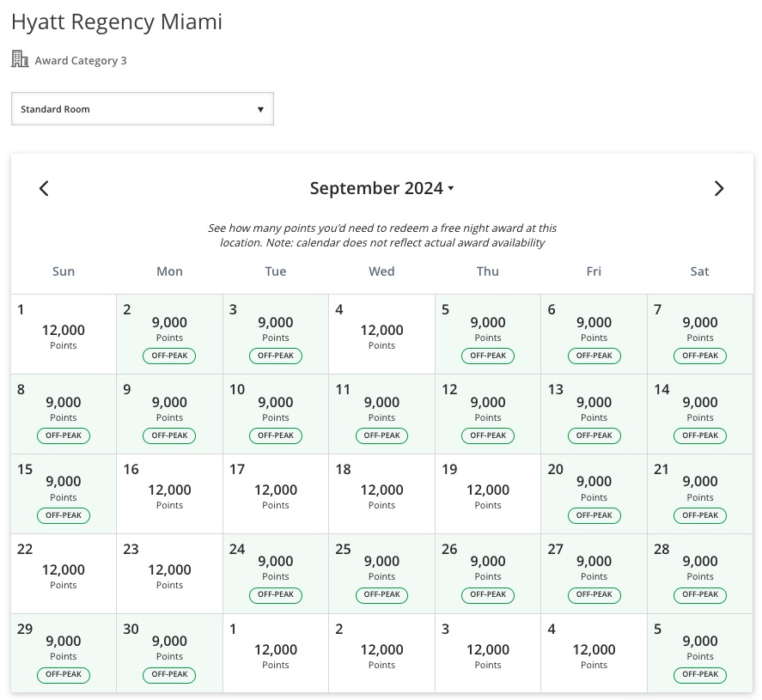762x700 pixels.
Task: Click the right arrow to view October
Action: pyautogui.click(x=719, y=188)
